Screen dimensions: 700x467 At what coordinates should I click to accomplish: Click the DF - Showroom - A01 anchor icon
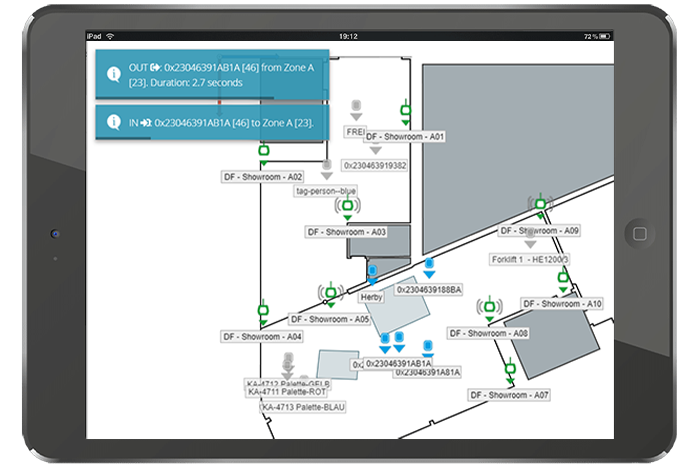(406, 110)
